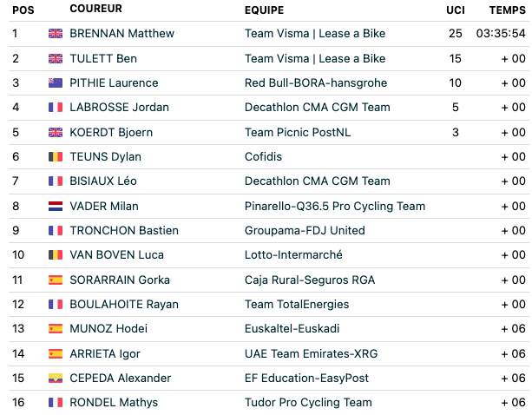
Task: Open rider page for TULETT Ben
Action: pyautogui.click(x=103, y=58)
